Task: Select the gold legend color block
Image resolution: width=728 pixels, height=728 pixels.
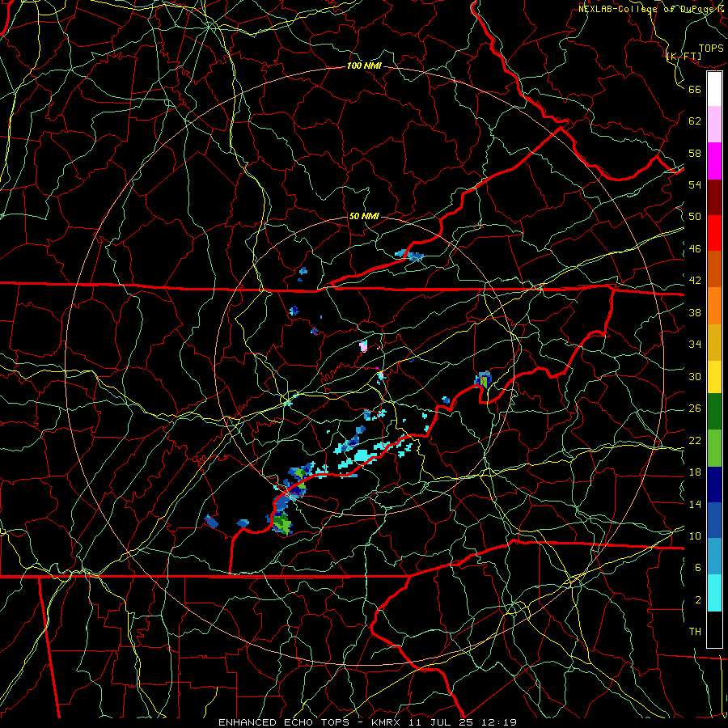Action: (714, 341)
